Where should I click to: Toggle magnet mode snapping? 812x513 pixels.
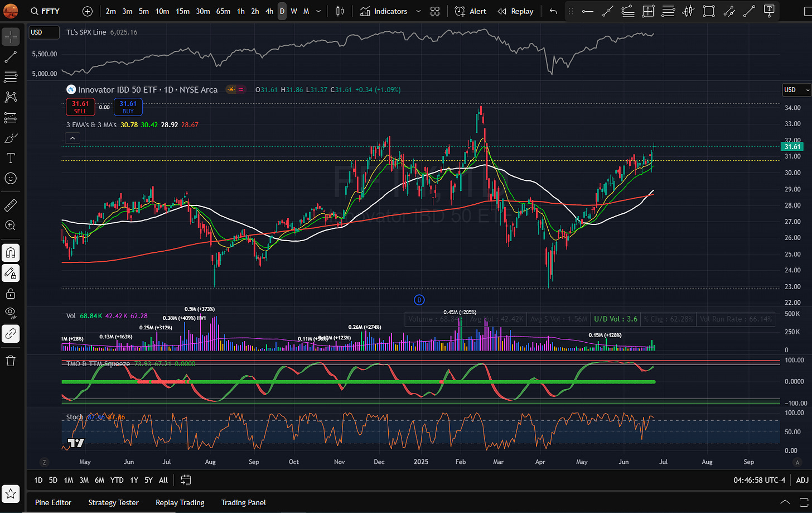(x=11, y=253)
